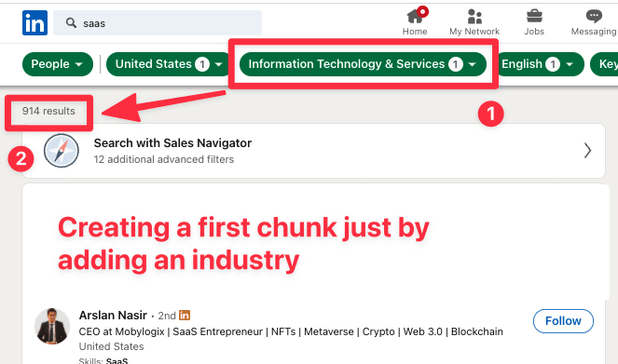Follow Arslan Nasir

tap(563, 321)
